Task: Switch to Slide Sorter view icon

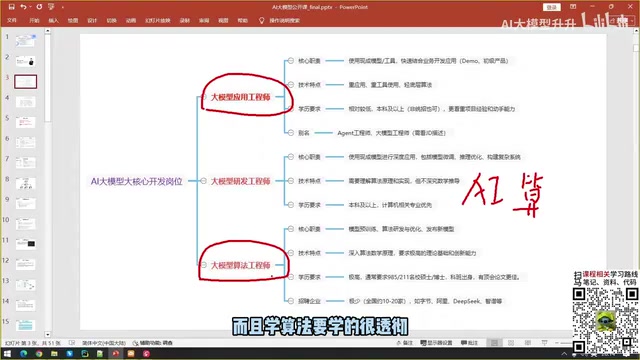Action: click(511, 343)
